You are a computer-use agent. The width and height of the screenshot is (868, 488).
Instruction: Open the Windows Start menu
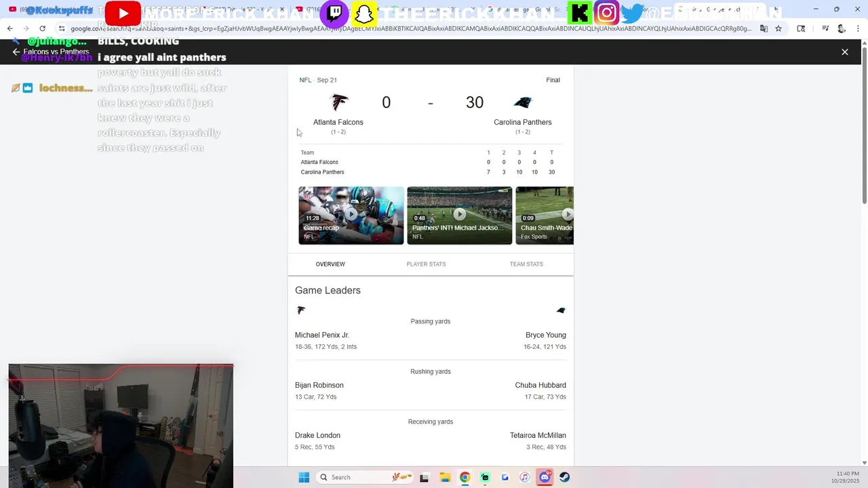coord(304,477)
